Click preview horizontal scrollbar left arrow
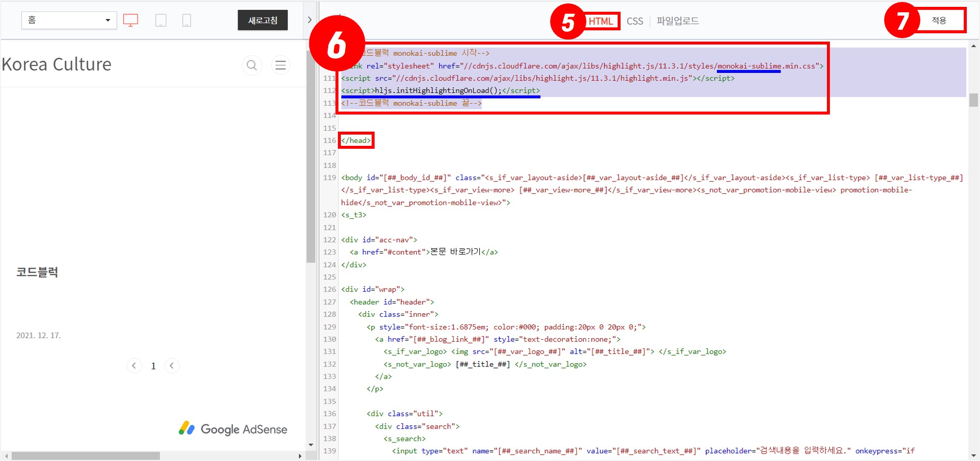The image size is (980, 461). click(x=6, y=456)
